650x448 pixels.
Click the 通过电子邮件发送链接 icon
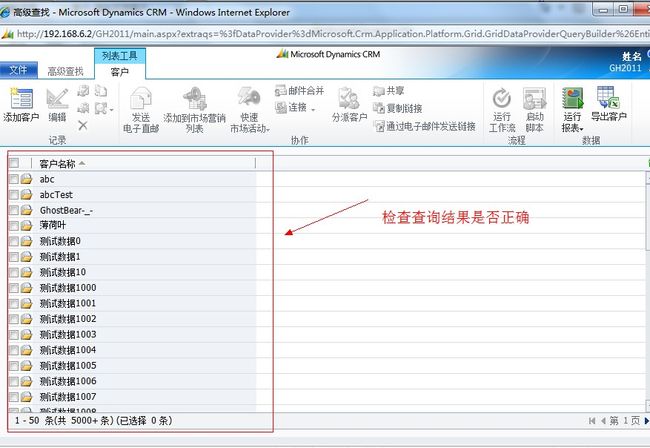[379, 126]
